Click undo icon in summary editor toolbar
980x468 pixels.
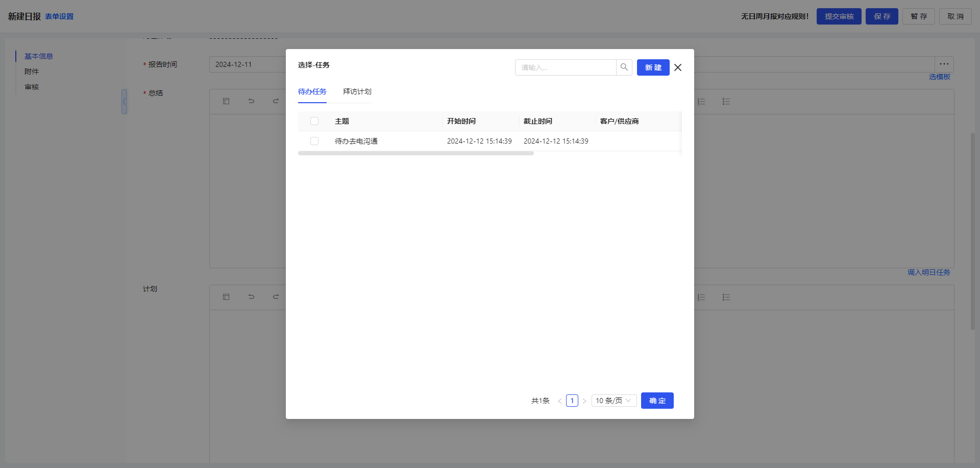click(251, 101)
